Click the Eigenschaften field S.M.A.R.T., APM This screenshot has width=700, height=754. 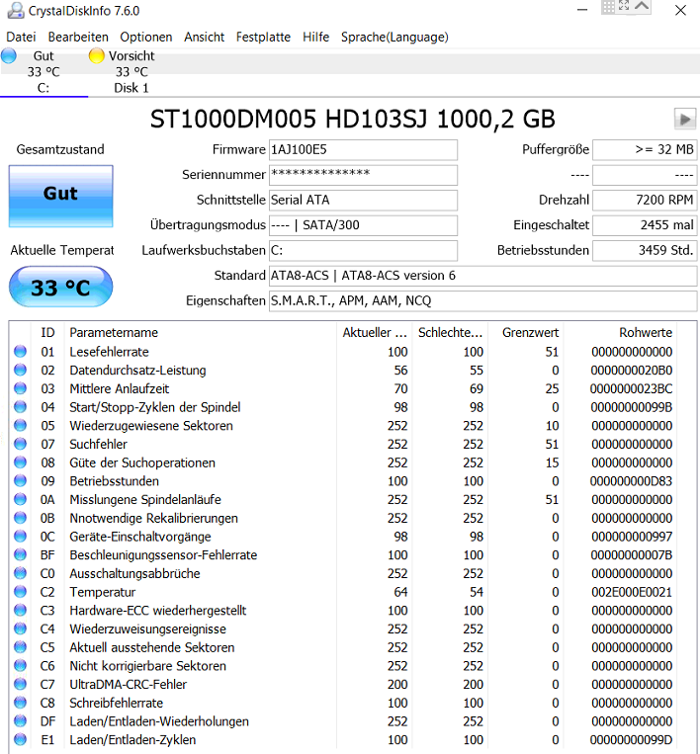tap(482, 300)
